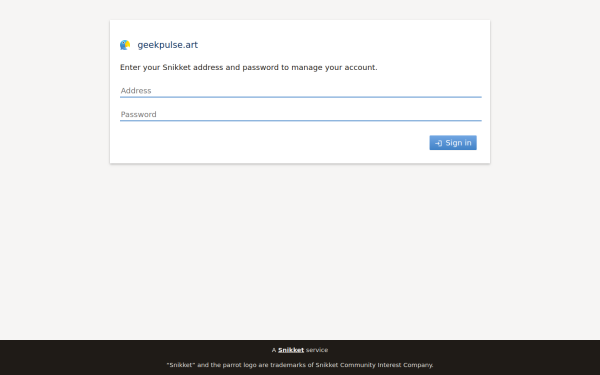
Task: Click the "Password" placeholder label
Action: click(x=139, y=114)
